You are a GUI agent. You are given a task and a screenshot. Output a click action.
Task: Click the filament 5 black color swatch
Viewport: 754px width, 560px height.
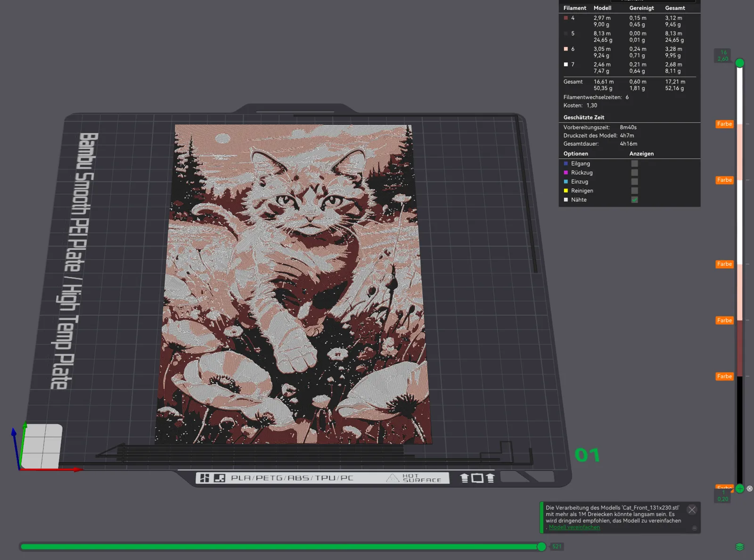(566, 33)
